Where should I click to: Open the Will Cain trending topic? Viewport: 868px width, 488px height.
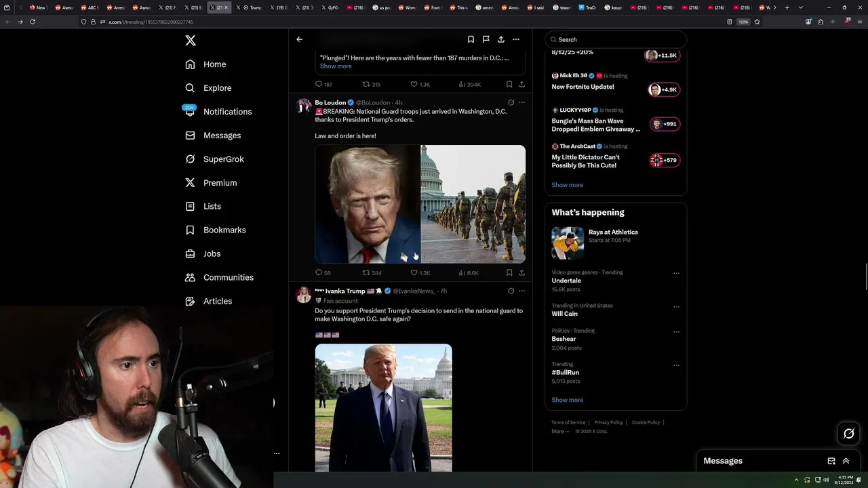point(564,314)
